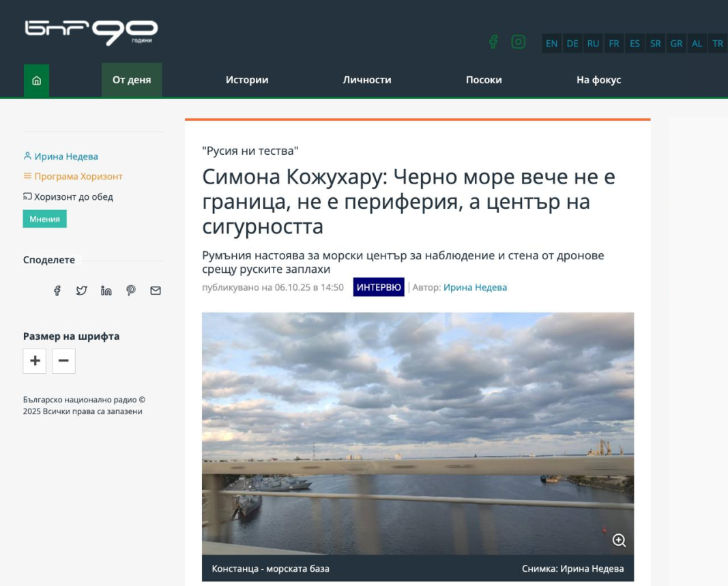Open the BNR Facebook page icon in header
Screen dimensions: 728x586
tap(493, 42)
